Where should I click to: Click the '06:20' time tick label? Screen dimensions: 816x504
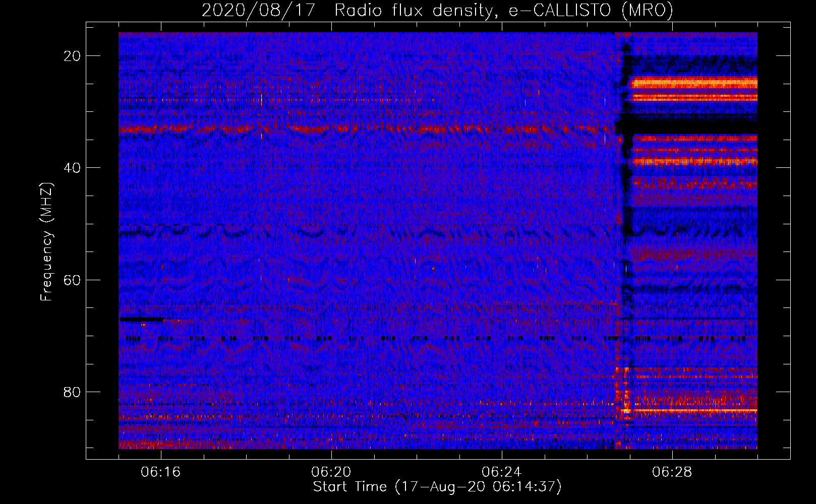331,472
